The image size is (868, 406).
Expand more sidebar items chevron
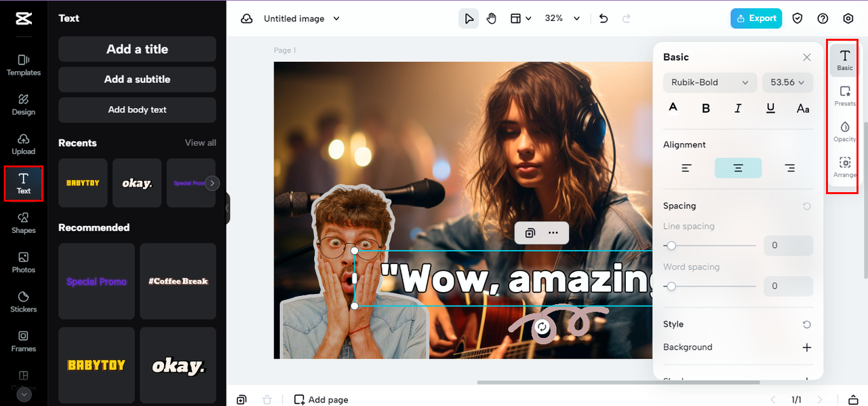[x=24, y=394]
